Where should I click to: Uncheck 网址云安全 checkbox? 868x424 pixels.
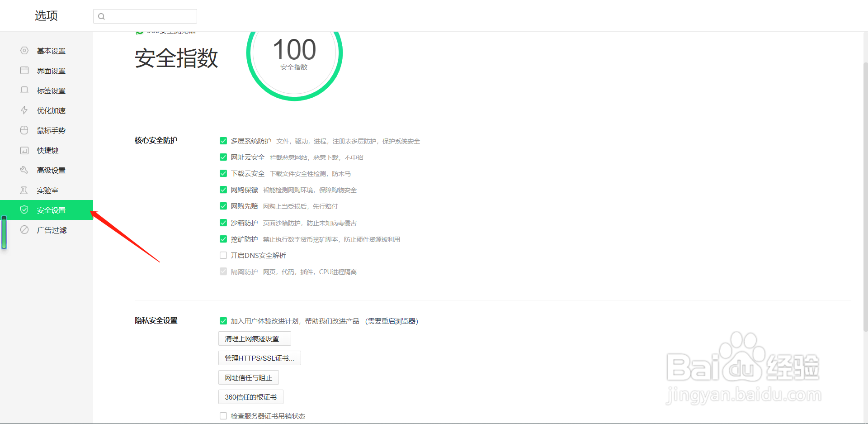click(x=223, y=157)
